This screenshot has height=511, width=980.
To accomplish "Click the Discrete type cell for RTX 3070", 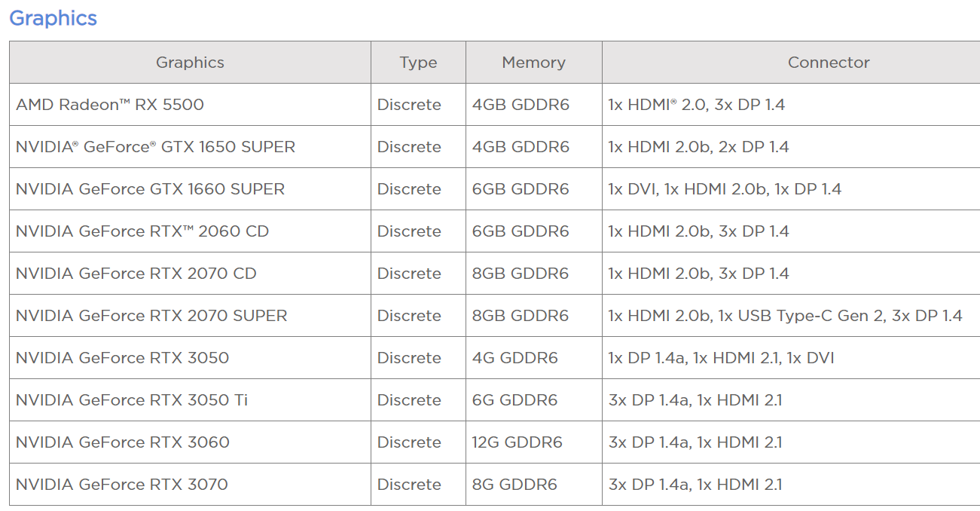I will pyautogui.click(x=409, y=485).
